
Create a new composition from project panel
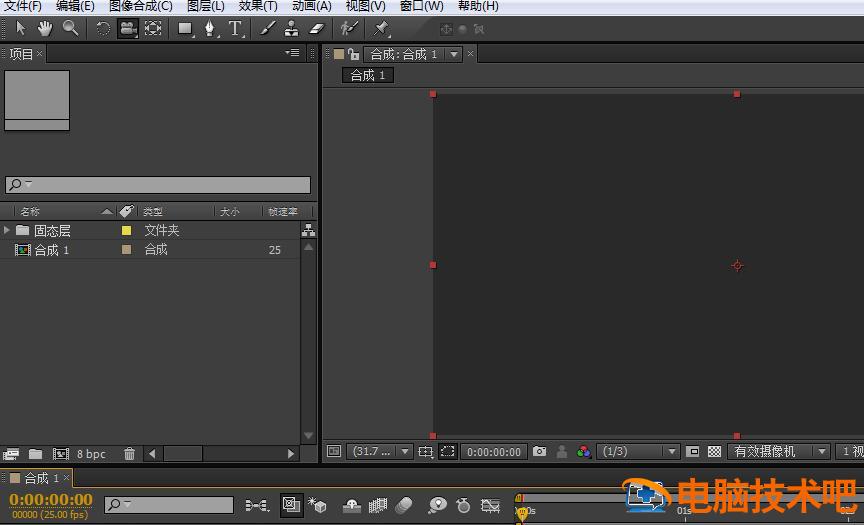pos(61,453)
